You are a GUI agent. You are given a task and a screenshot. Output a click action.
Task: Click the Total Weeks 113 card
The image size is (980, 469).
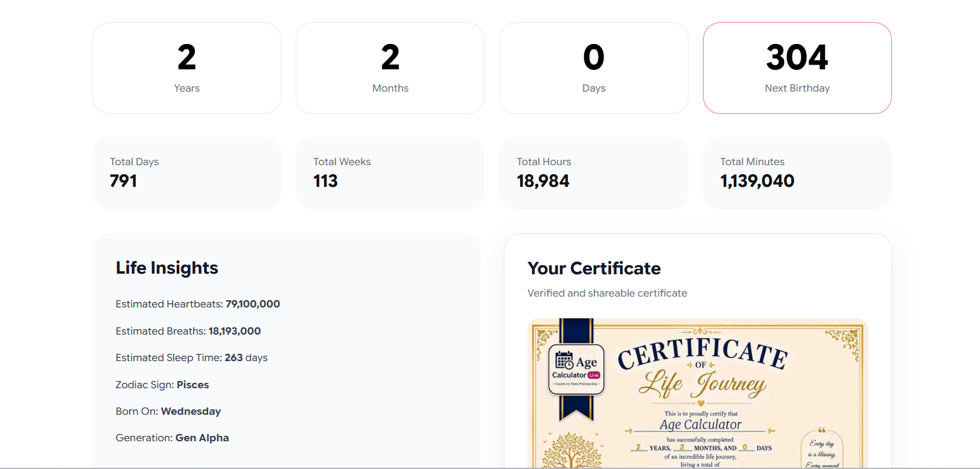[390, 173]
